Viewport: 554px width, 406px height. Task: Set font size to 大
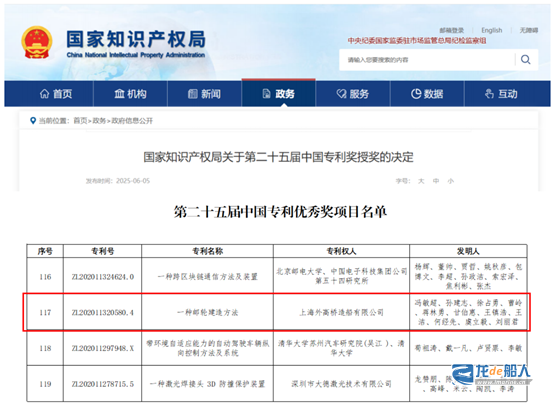[x=421, y=181]
